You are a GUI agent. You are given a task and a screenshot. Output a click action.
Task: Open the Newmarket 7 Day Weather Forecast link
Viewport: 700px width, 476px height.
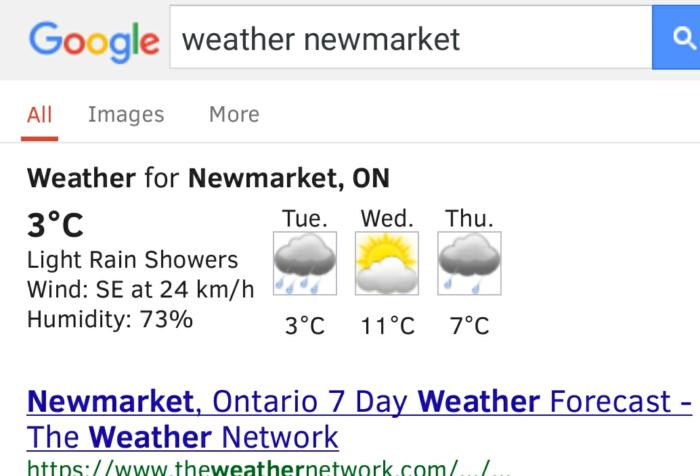(359, 419)
